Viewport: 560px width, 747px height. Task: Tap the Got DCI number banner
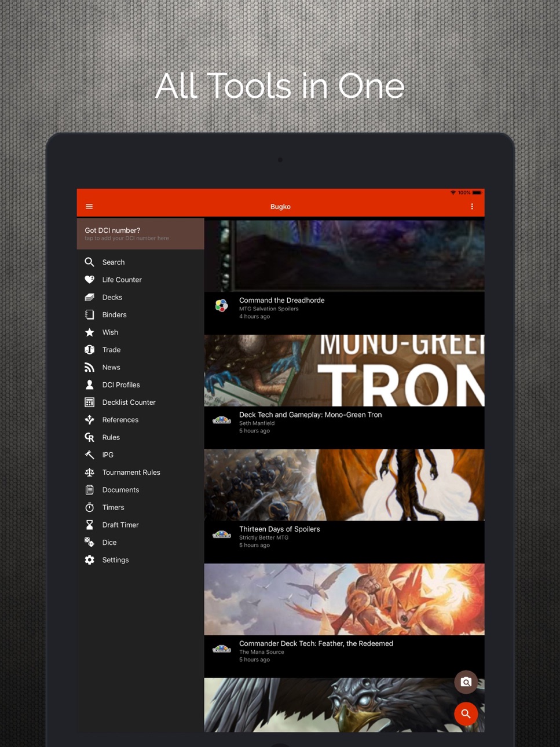(x=140, y=233)
